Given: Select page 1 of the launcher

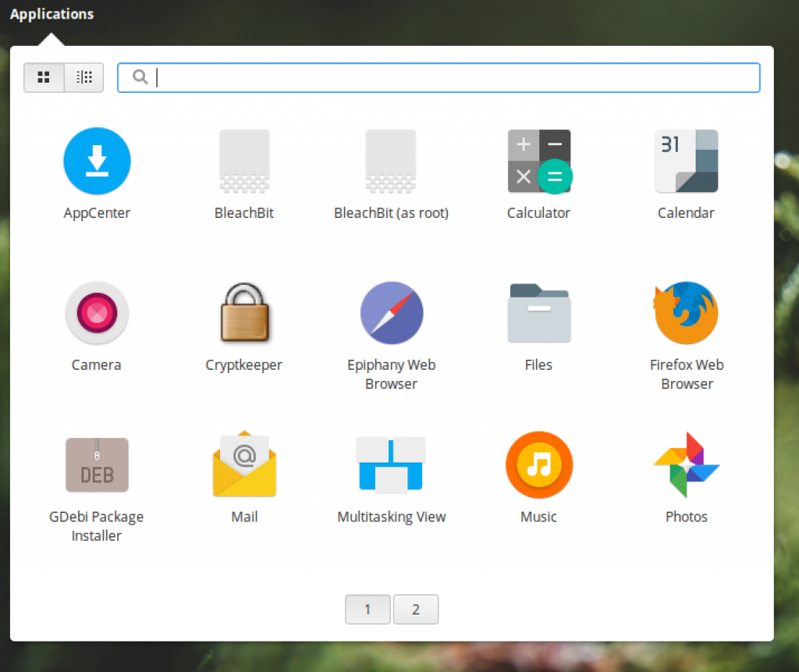Looking at the screenshot, I should 368,610.
